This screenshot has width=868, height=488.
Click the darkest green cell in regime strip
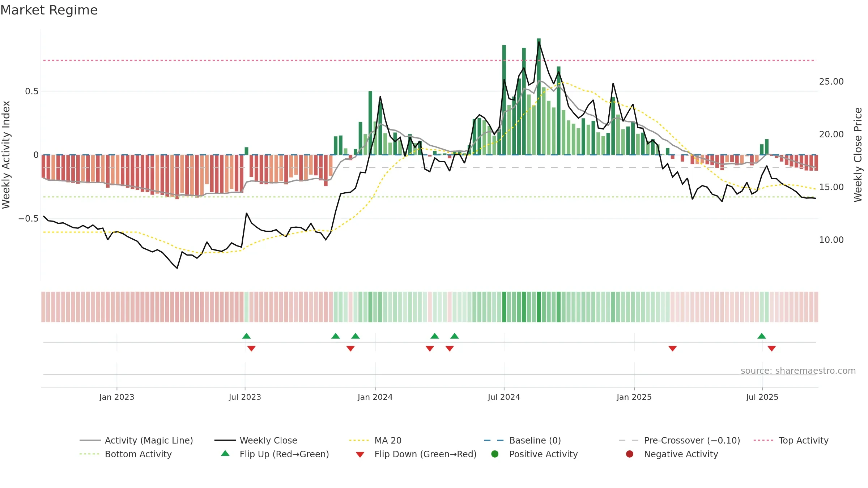539,307
